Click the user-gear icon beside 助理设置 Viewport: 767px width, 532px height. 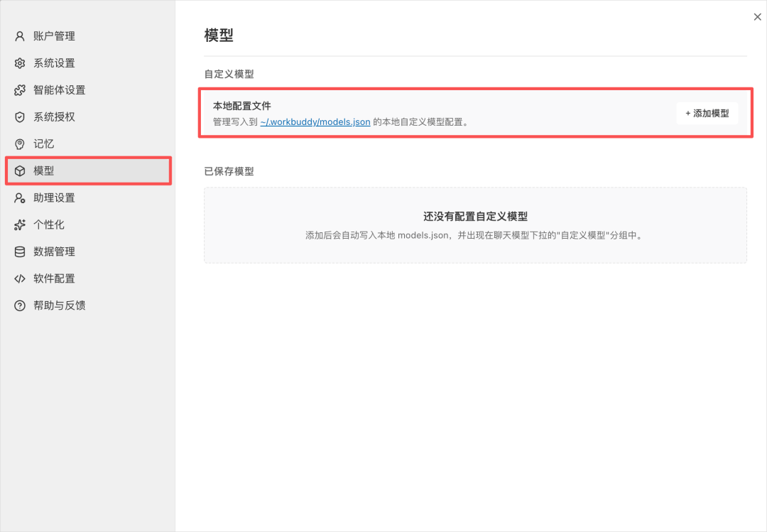tap(20, 197)
